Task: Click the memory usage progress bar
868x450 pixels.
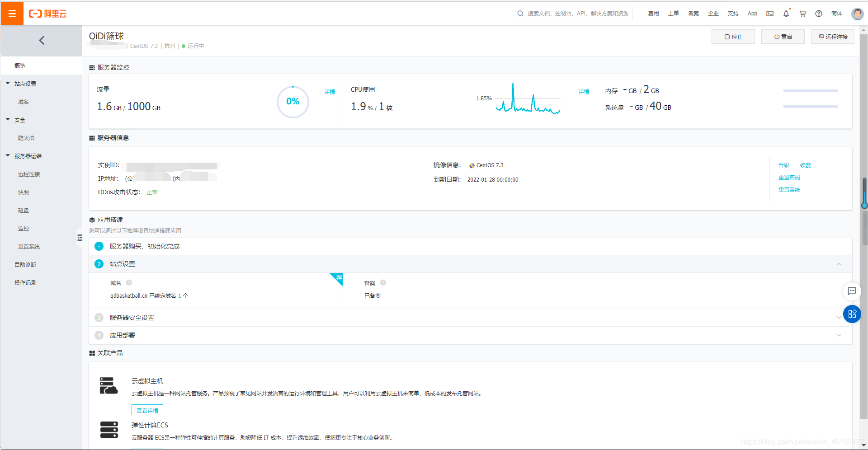Action: pos(810,91)
